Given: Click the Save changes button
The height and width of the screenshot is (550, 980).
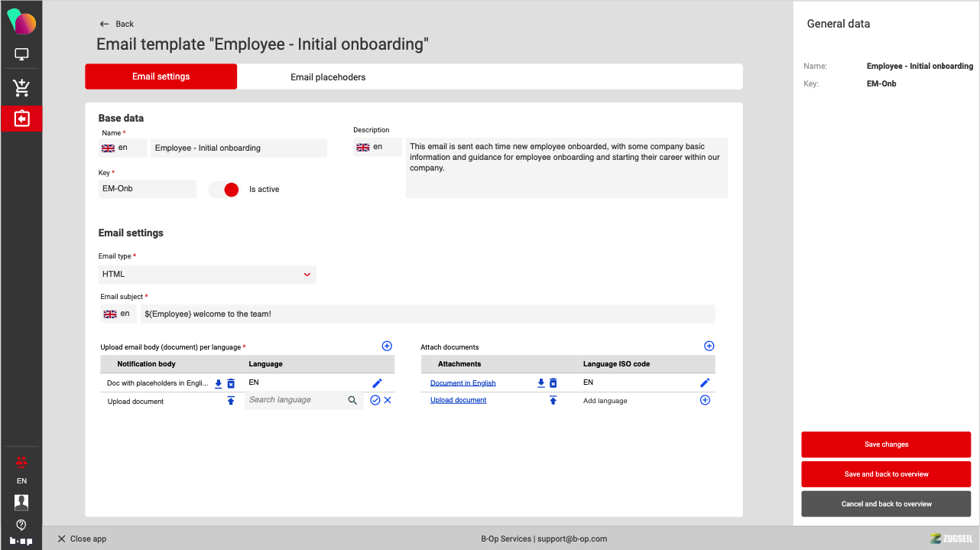Looking at the screenshot, I should (x=886, y=444).
